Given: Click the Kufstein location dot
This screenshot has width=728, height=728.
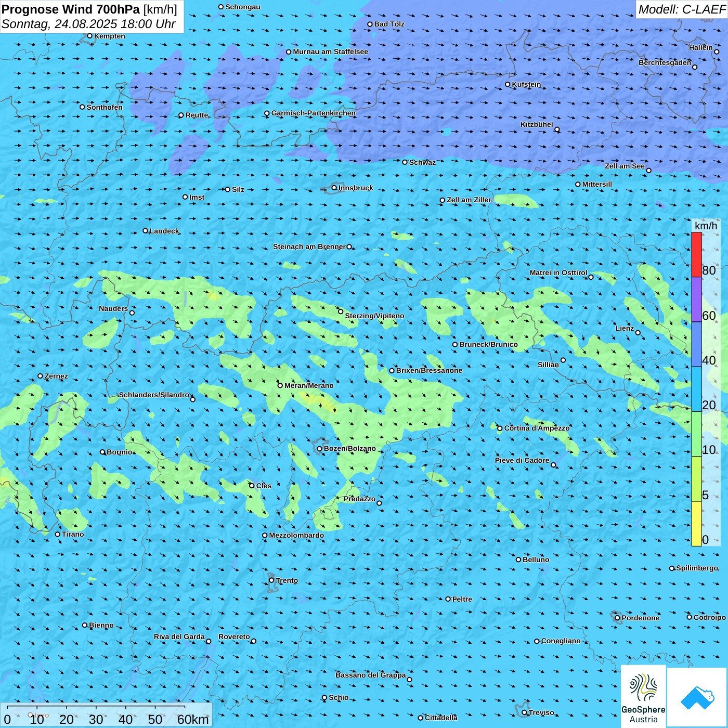Looking at the screenshot, I should (508, 84).
